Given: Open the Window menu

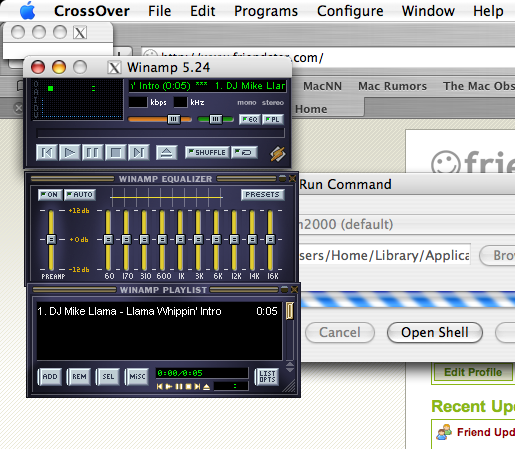Looking at the screenshot, I should point(428,11).
